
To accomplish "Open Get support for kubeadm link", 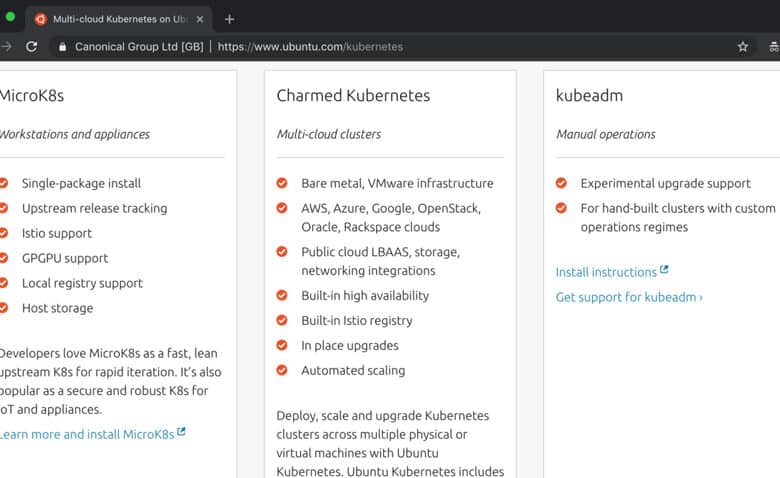I will point(629,297).
